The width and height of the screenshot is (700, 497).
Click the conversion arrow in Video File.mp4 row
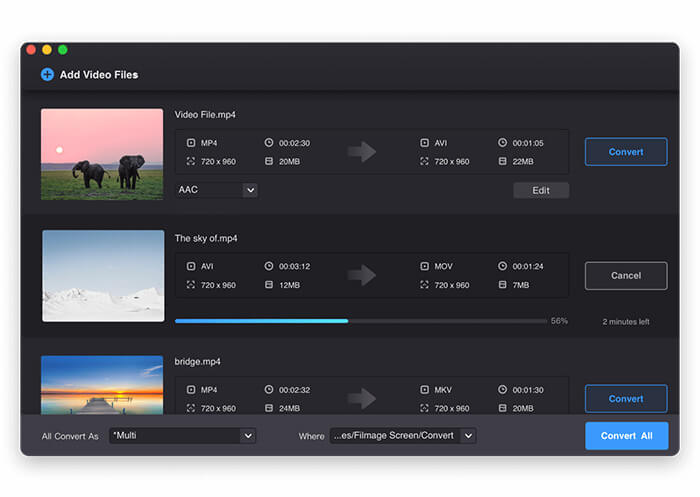pos(362,152)
